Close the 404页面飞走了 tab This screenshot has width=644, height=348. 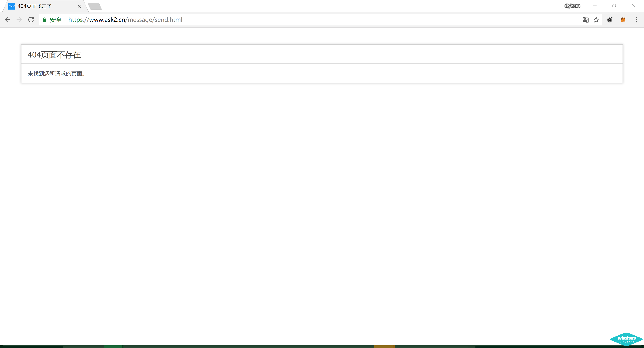[x=79, y=6]
